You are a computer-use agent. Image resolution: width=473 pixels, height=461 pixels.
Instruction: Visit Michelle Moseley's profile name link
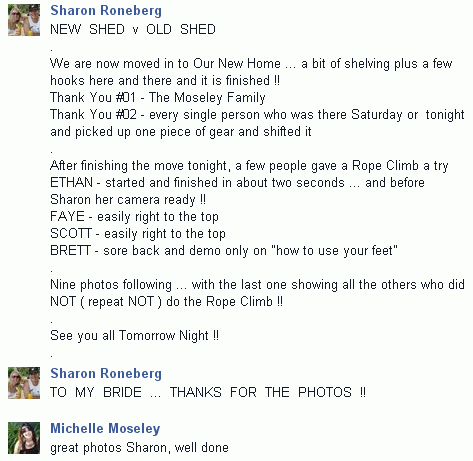click(105, 428)
